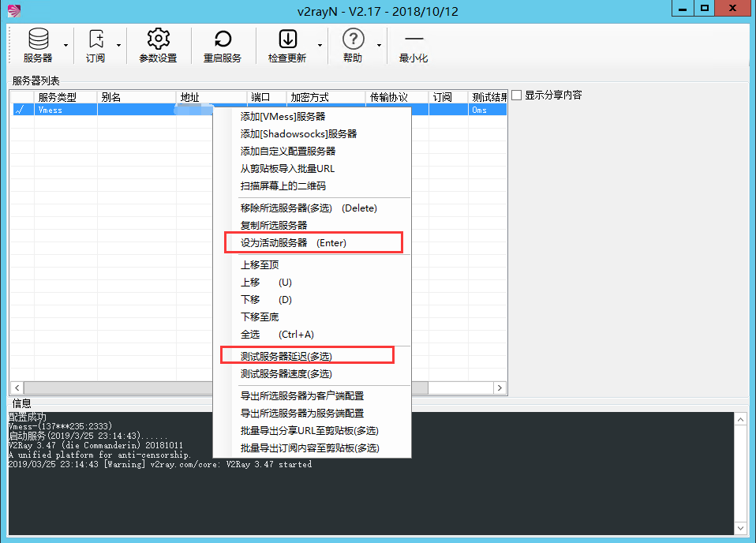
Task: Click the 服务器 (Servers) toolbar icon
Action: pos(37,39)
